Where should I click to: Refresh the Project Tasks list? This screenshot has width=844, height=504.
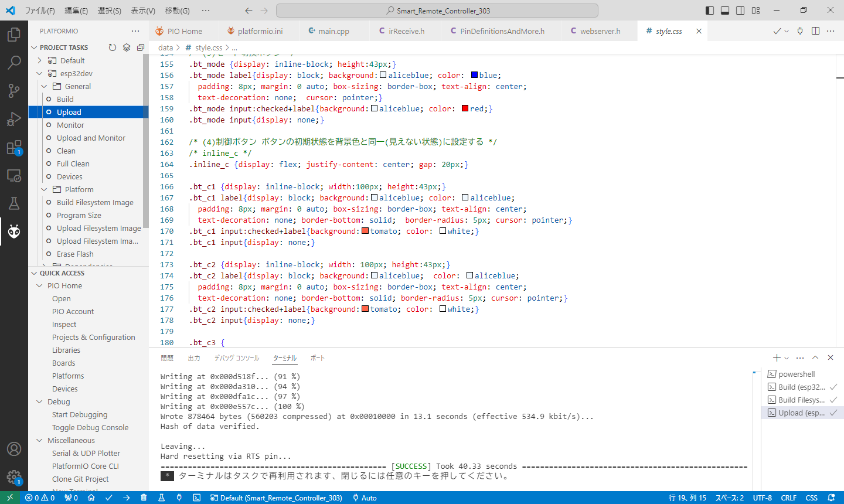coord(113,47)
